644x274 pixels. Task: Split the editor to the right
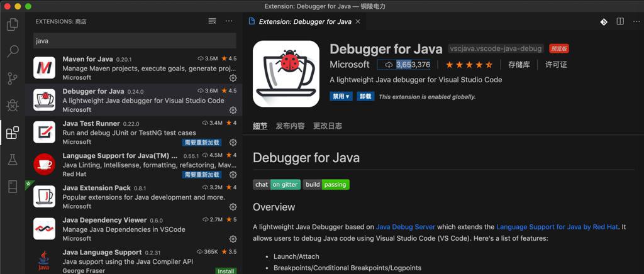[620, 21]
